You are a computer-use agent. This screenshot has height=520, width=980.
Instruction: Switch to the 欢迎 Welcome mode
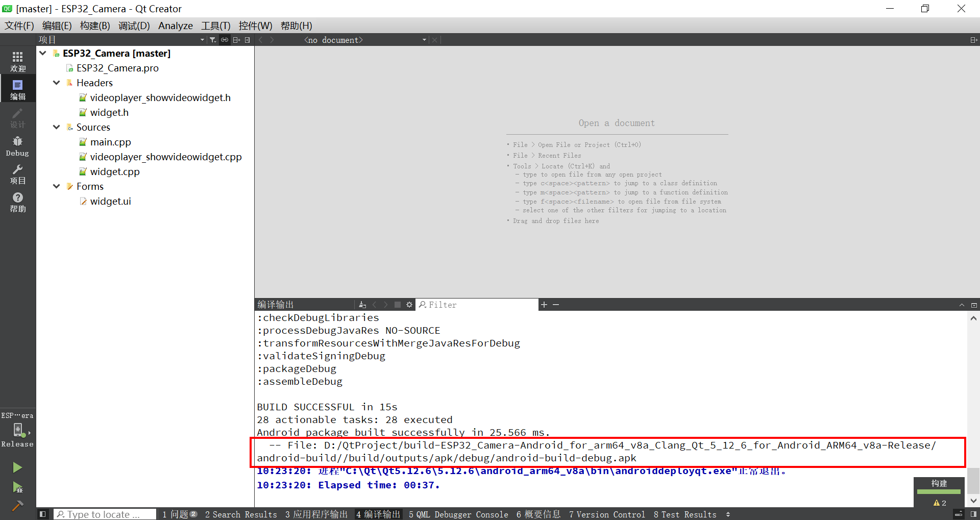(x=18, y=61)
